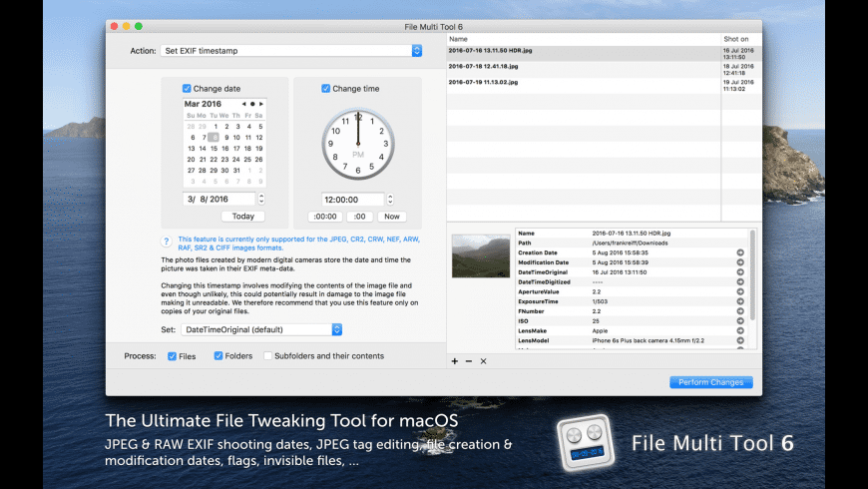Viewport: 868px width, 489px height.
Task: Click the date input field 3/8/2016
Action: point(219,199)
